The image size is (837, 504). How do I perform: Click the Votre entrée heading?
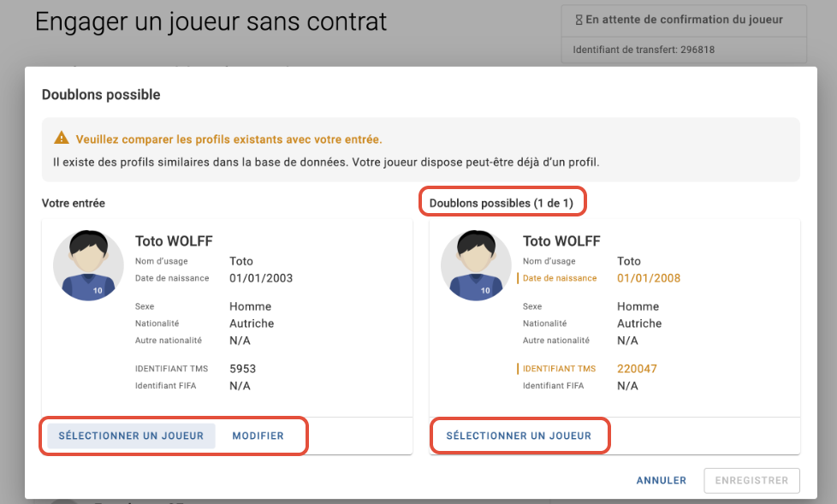pyautogui.click(x=73, y=204)
